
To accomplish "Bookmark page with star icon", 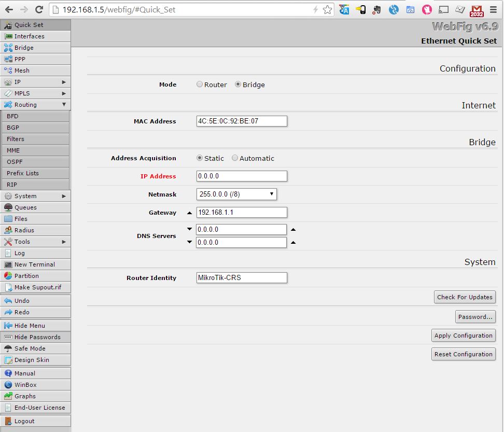I will pos(327,10).
